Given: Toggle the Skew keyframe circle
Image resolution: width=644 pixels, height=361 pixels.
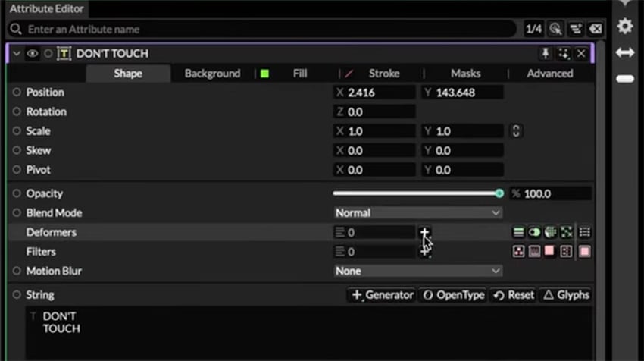Looking at the screenshot, I should point(17,150).
